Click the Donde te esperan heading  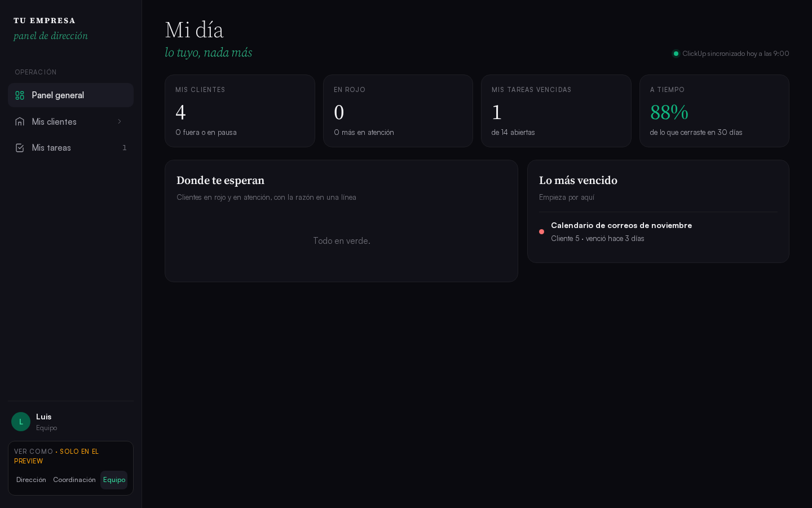point(220,181)
